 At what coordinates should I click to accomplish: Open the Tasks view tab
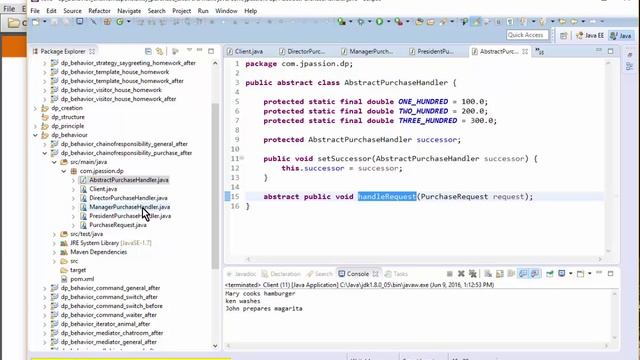(396, 273)
